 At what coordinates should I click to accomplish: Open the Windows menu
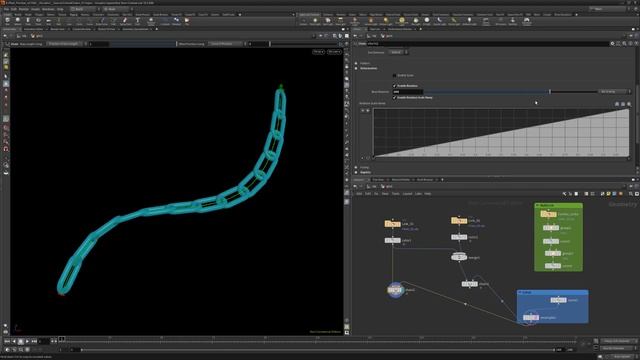click(48, 9)
